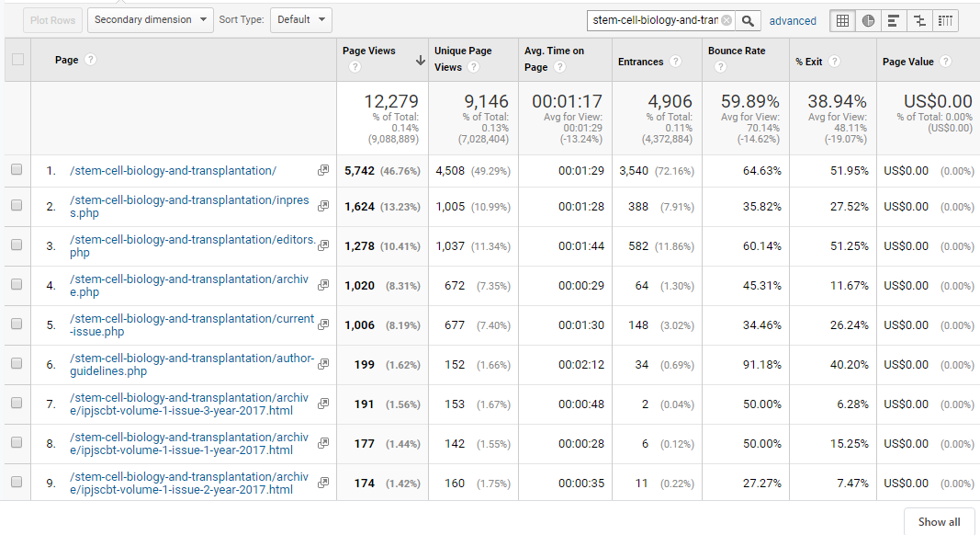980x535 pixels.
Task: Sort by the Bounce Rate column header
Action: pyautogui.click(x=737, y=51)
